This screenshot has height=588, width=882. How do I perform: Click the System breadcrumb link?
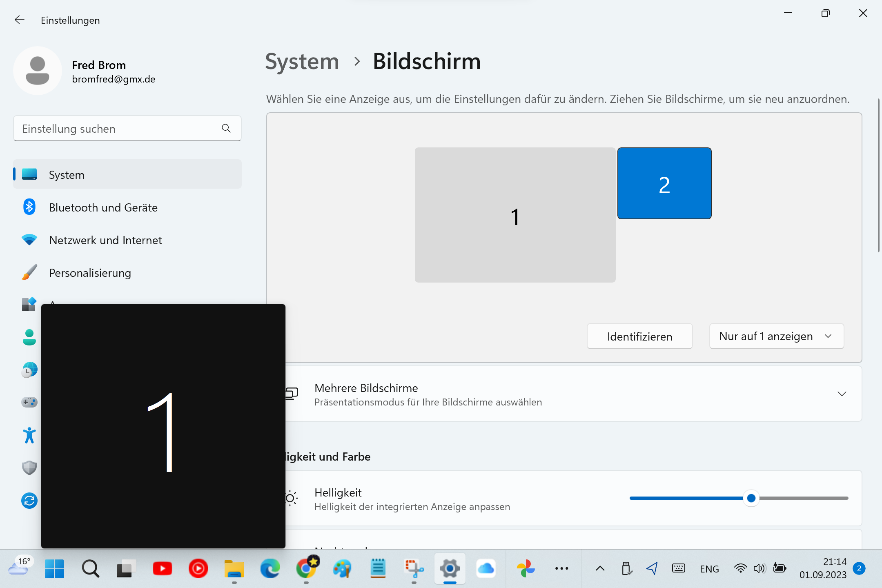[302, 62]
